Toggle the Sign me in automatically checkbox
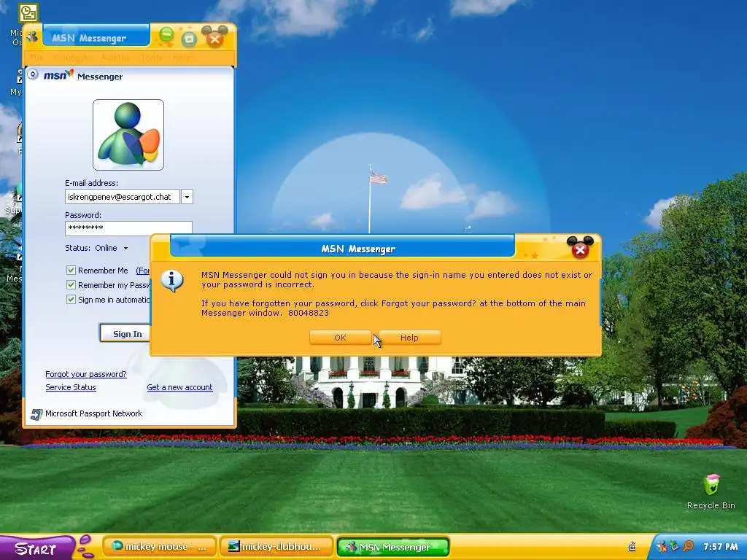This screenshot has width=747, height=560. [71, 300]
